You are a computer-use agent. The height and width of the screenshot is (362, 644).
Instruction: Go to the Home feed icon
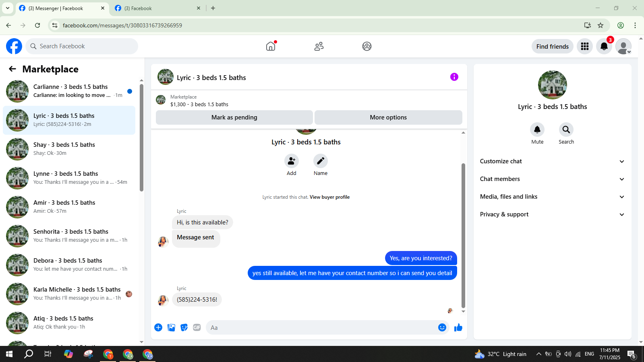(271, 46)
